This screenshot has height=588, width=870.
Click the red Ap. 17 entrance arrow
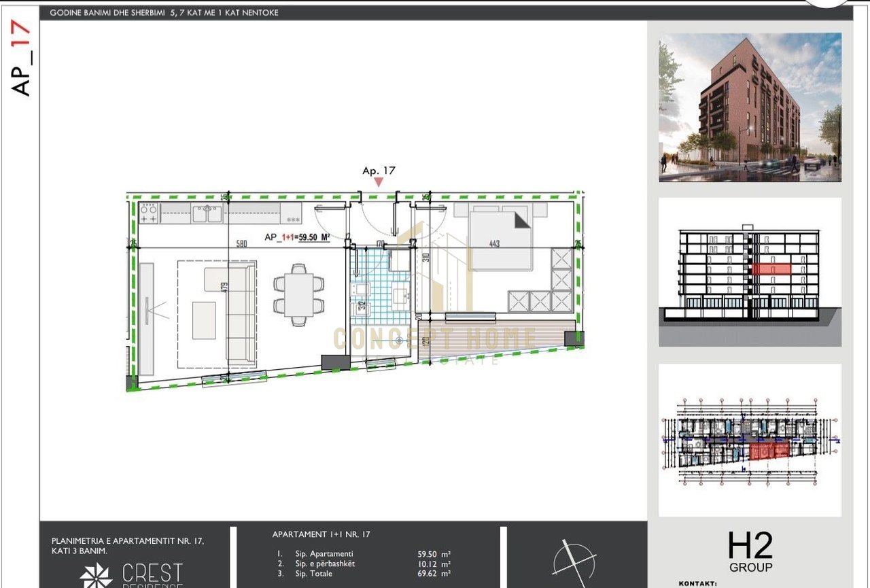click(379, 182)
